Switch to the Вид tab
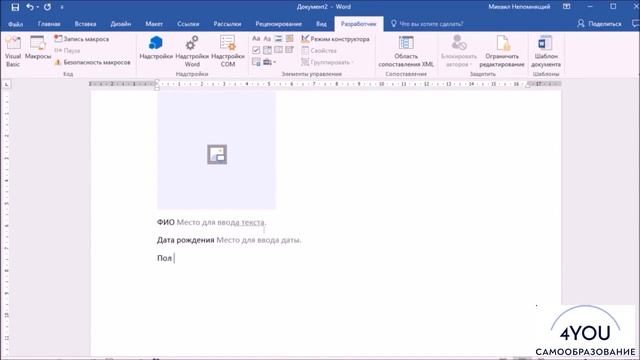Image resolution: width=640 pixels, height=360 pixels. click(321, 24)
